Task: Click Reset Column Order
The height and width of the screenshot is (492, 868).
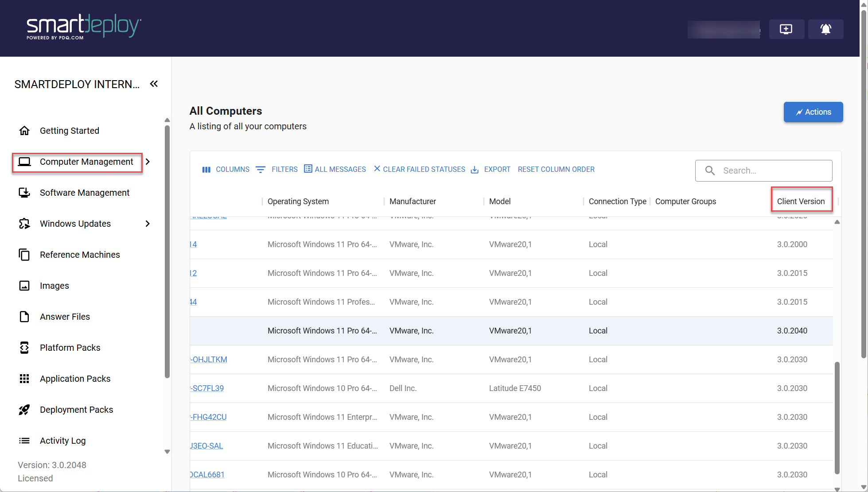Action: coord(556,170)
